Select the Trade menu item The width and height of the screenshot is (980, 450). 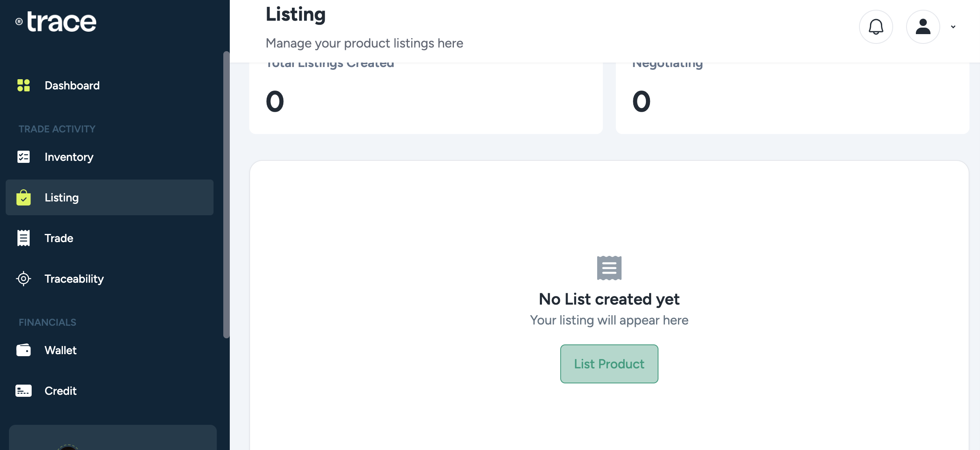59,238
